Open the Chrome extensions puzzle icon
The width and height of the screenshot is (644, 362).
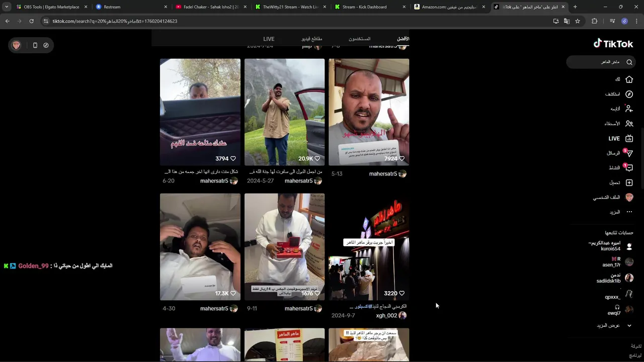pos(595,21)
